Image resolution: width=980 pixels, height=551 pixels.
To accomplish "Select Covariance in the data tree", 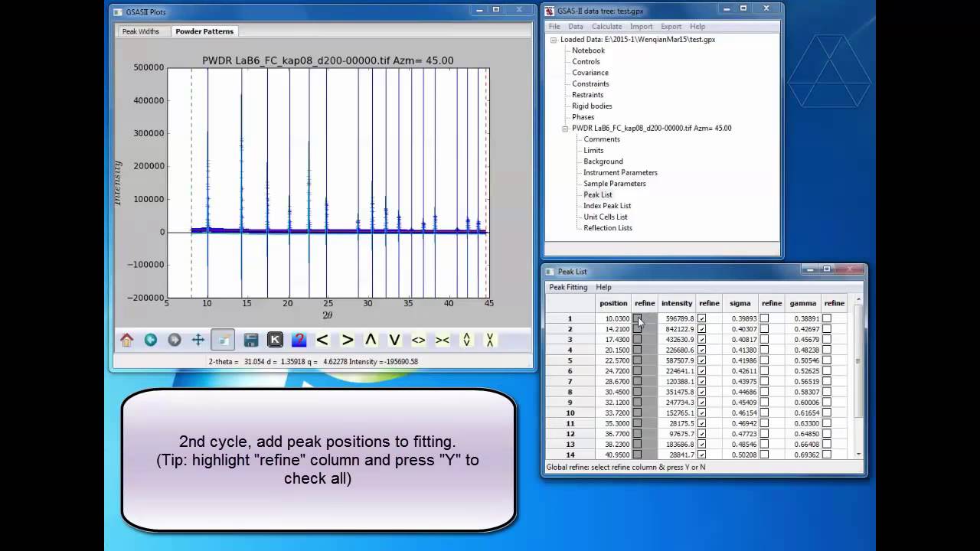I will [590, 73].
